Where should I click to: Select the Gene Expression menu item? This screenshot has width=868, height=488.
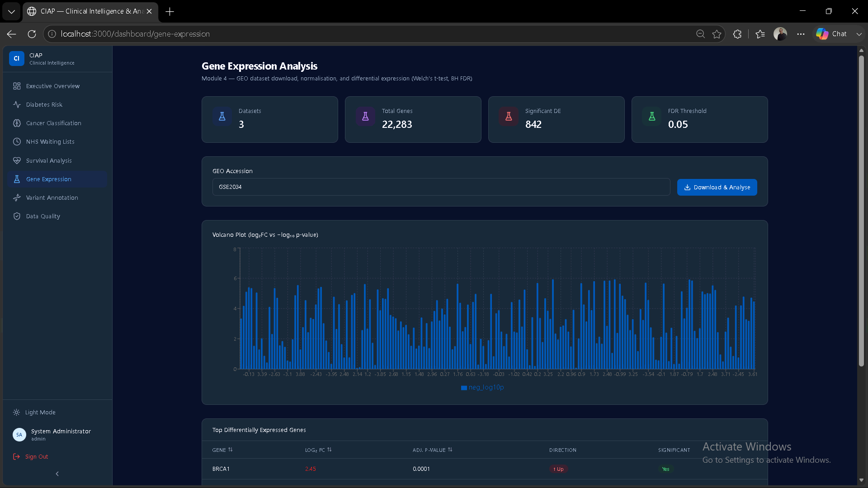(57, 179)
